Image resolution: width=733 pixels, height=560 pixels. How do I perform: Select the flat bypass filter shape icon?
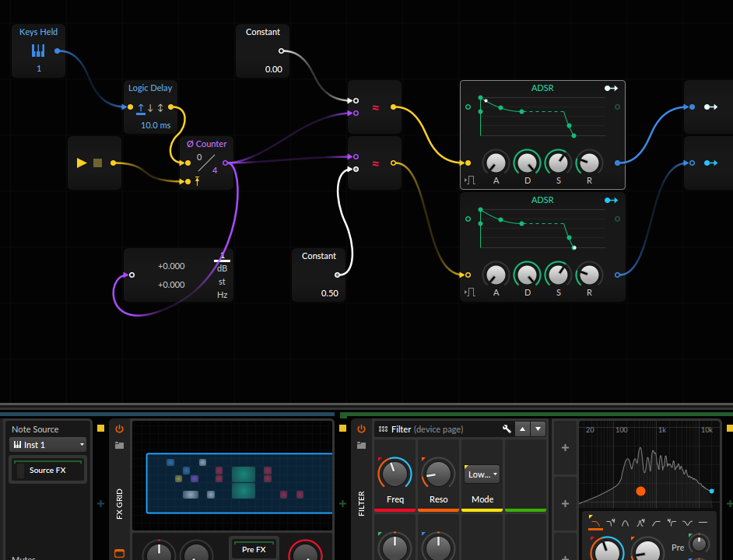click(703, 523)
